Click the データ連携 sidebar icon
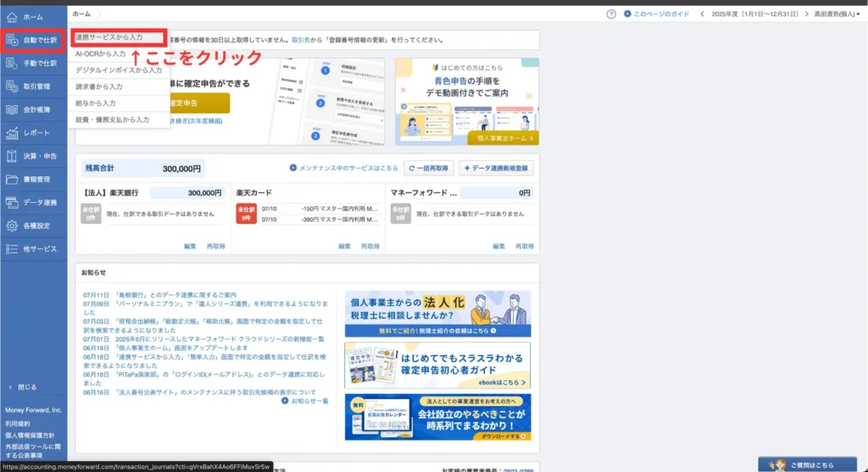The width and height of the screenshot is (868, 472). 12,203
